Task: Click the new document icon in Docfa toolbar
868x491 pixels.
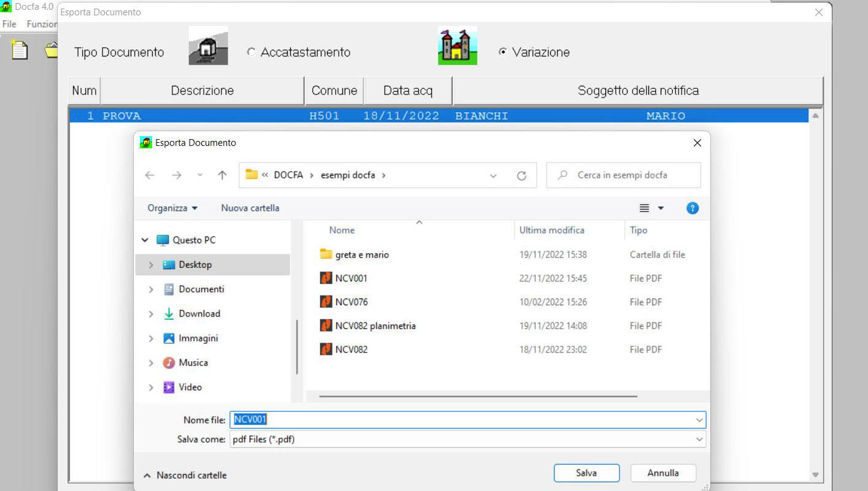Action: [20, 50]
